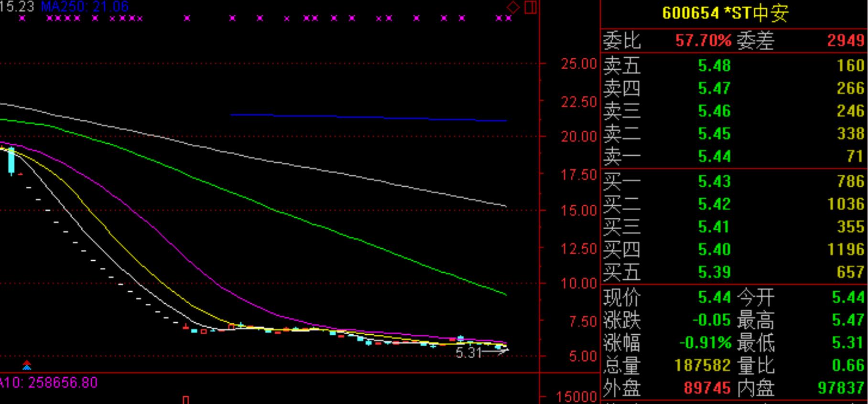Click the leftmost magenta X marker
Image resolution: width=868 pixels, height=404 pixels.
(x=22, y=18)
